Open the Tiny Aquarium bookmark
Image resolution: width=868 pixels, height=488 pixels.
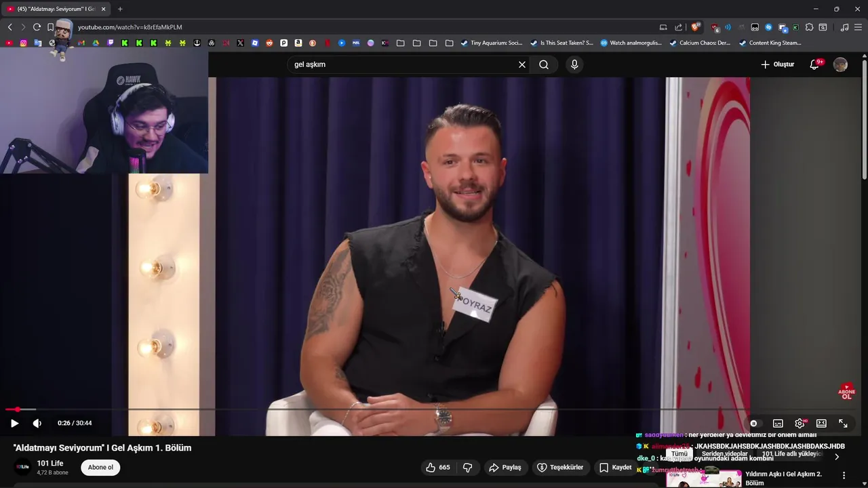tap(492, 43)
